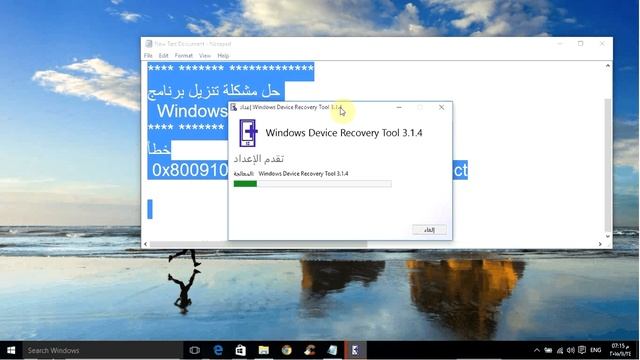Show hidden system tray icons
This screenshot has width=640, height=360.
pos(537,350)
